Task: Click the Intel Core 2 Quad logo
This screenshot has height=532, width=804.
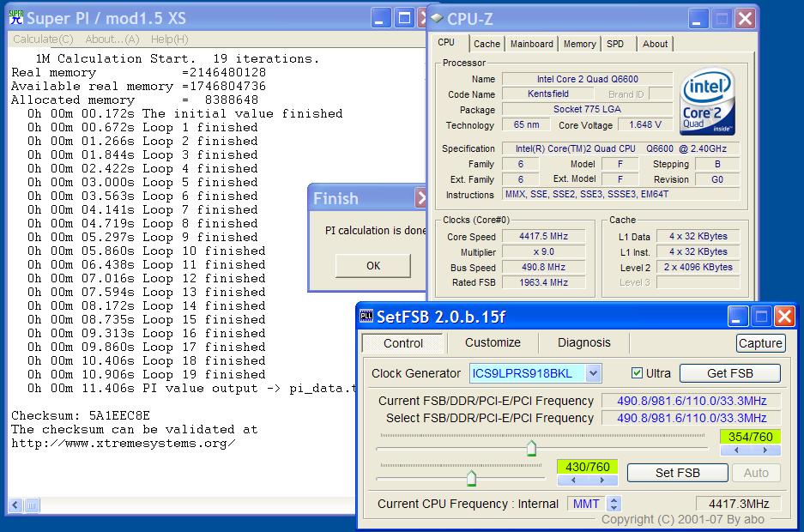Action: (x=708, y=101)
